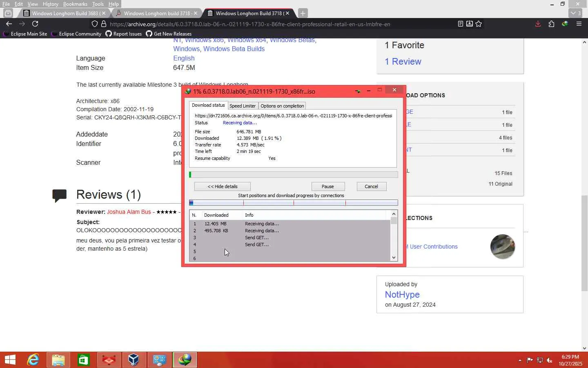Open the Firefox View icon left of tabs
The width and height of the screenshot is (588, 368).
pos(8,13)
